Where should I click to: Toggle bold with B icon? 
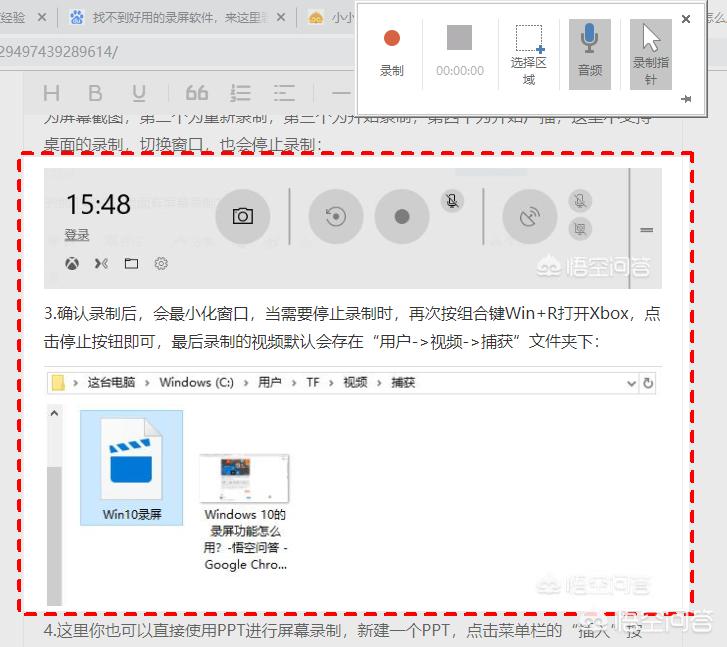click(95, 93)
